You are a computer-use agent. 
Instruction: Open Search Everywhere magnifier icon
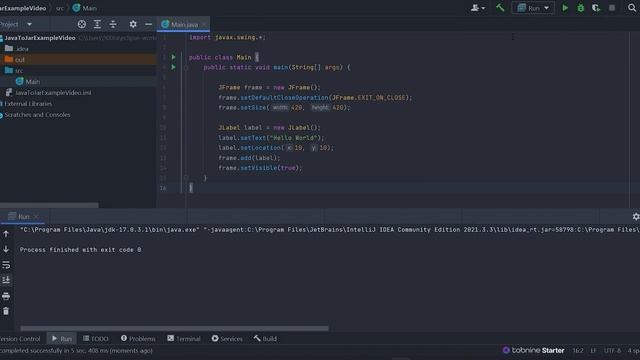point(632,8)
